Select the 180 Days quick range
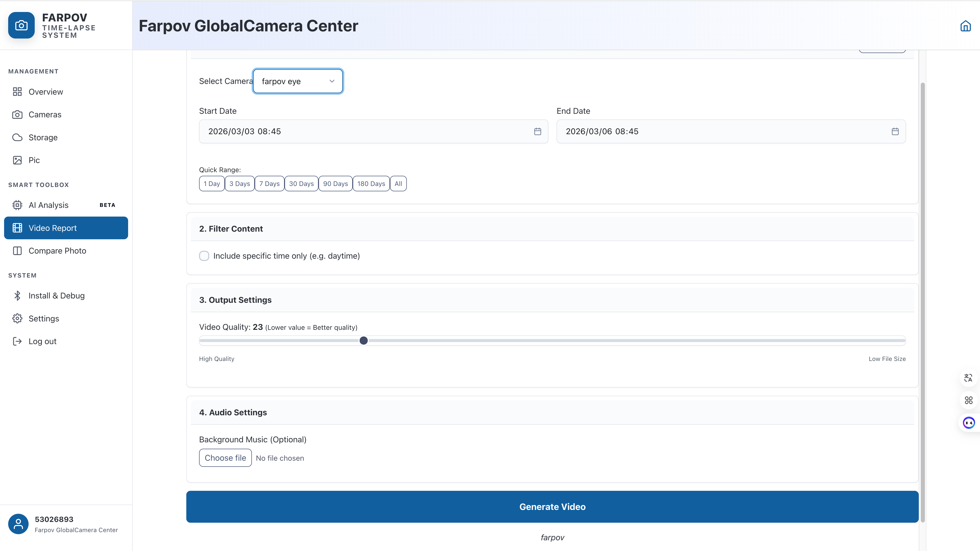Screen dimensions: 980x551 coord(371,184)
